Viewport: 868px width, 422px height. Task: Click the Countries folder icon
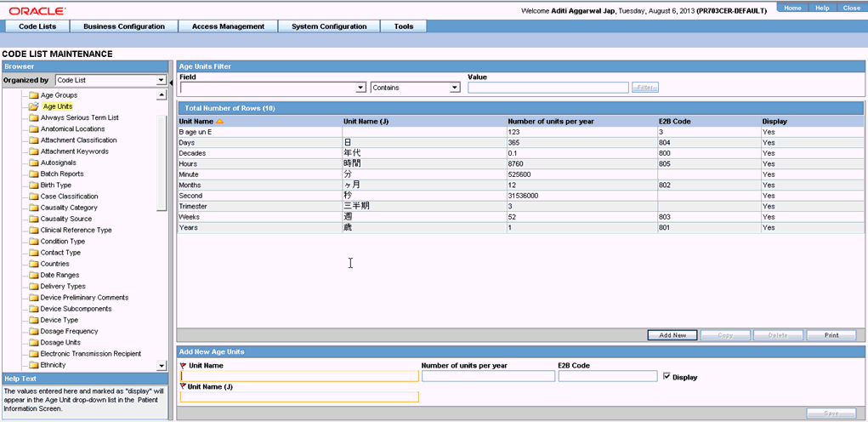click(x=33, y=264)
